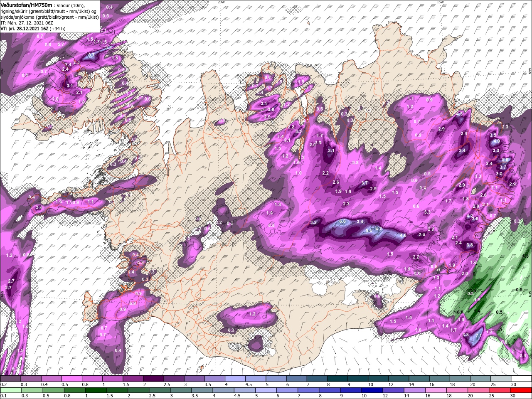Click the 8.2 snowfall value on map

coord(379,229)
